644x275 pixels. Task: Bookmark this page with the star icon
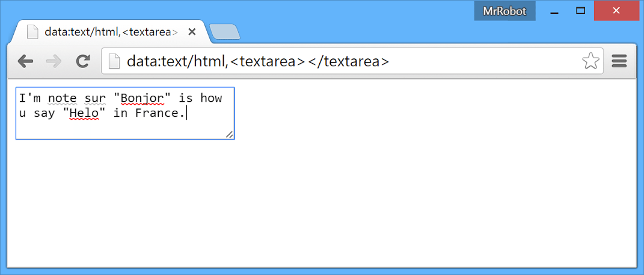pyautogui.click(x=590, y=61)
